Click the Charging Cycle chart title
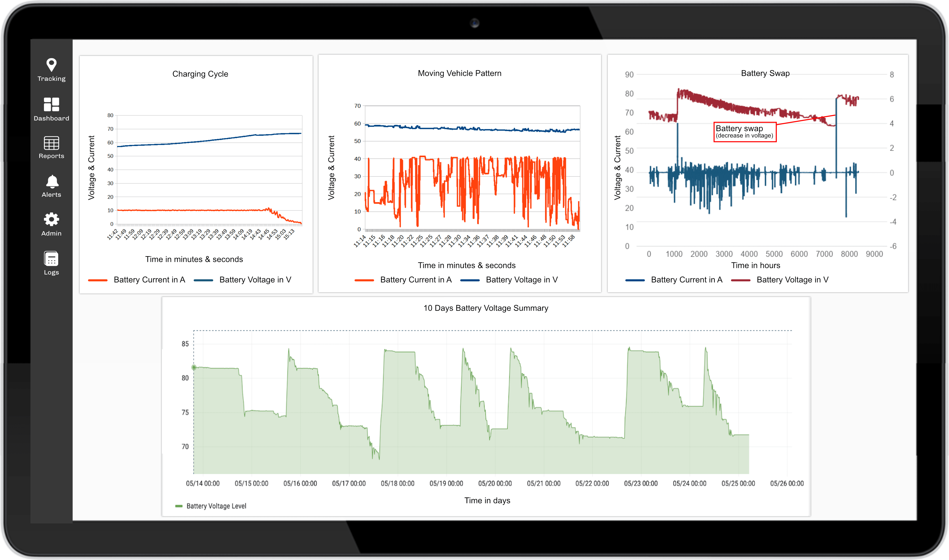Screen dimensions: 949x560 (200, 74)
